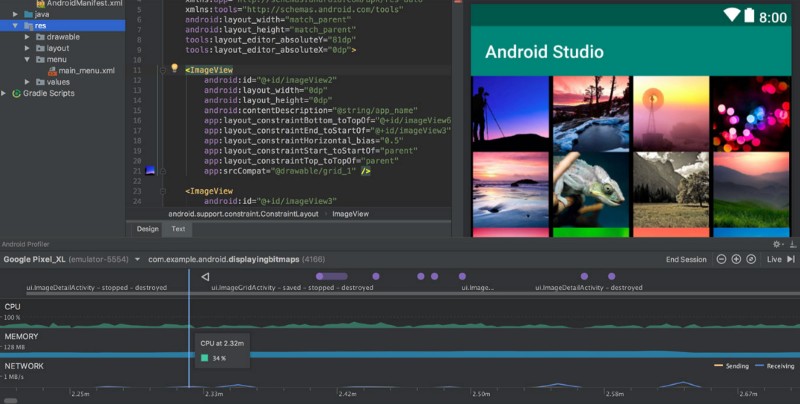Click the elongated purple touch event marker
Image resolution: width=800 pixels, height=404 pixels.
coord(332,276)
